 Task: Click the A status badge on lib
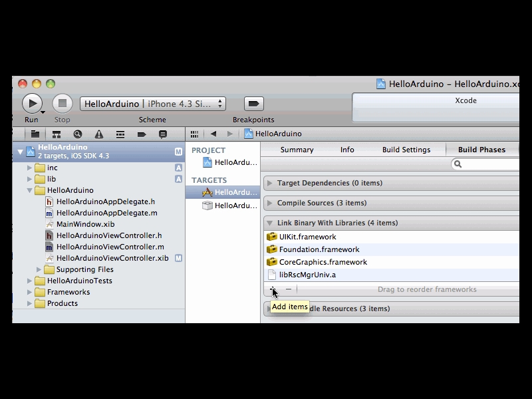(x=178, y=179)
